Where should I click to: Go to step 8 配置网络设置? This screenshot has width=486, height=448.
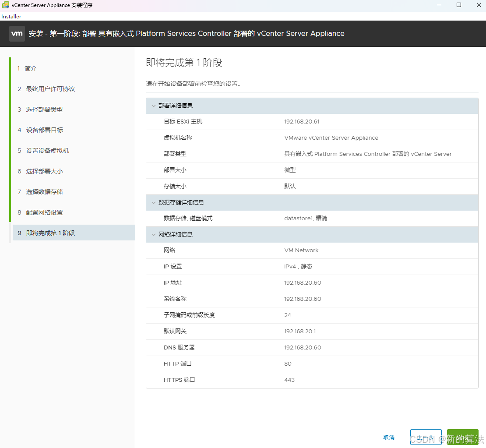(x=40, y=212)
